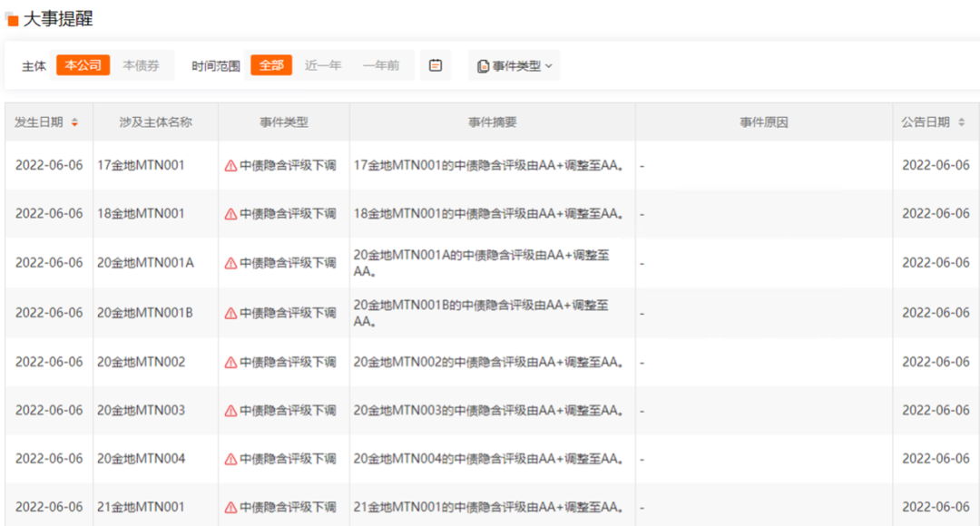
Task: Select 本公司 as the subject
Action: 83,65
